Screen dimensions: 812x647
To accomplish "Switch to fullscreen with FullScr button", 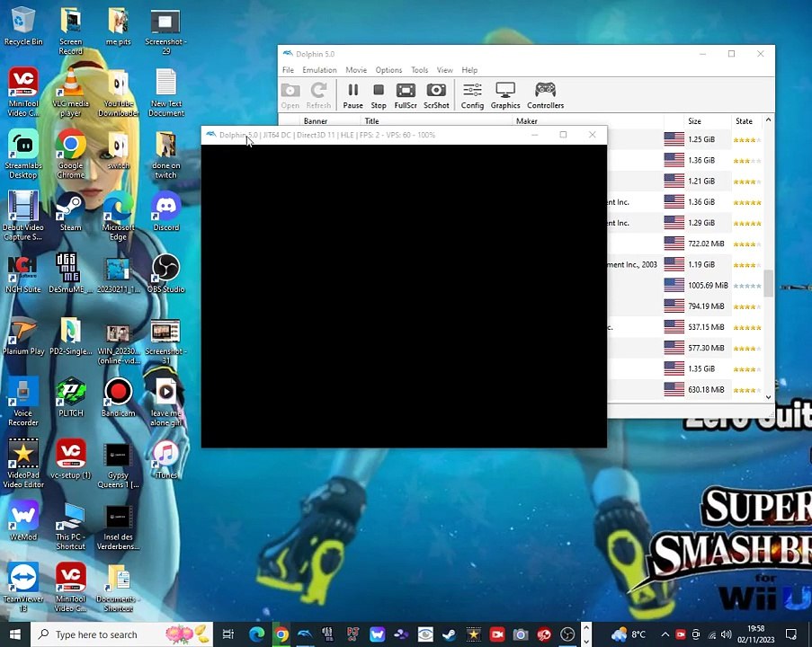I will pyautogui.click(x=406, y=96).
